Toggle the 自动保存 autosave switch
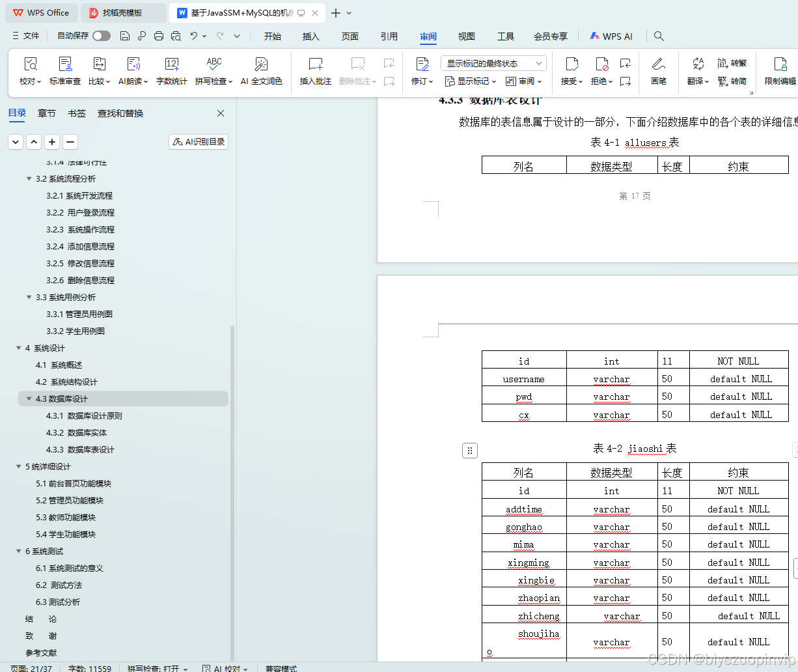Screen dimensions: 798x672 pyautogui.click(x=102, y=36)
